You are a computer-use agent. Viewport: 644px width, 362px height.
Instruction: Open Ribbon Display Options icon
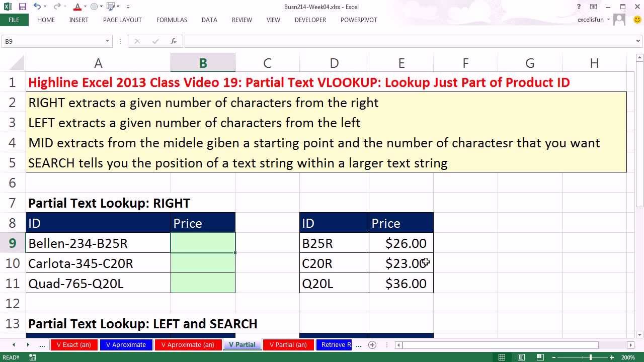pyautogui.click(x=594, y=7)
